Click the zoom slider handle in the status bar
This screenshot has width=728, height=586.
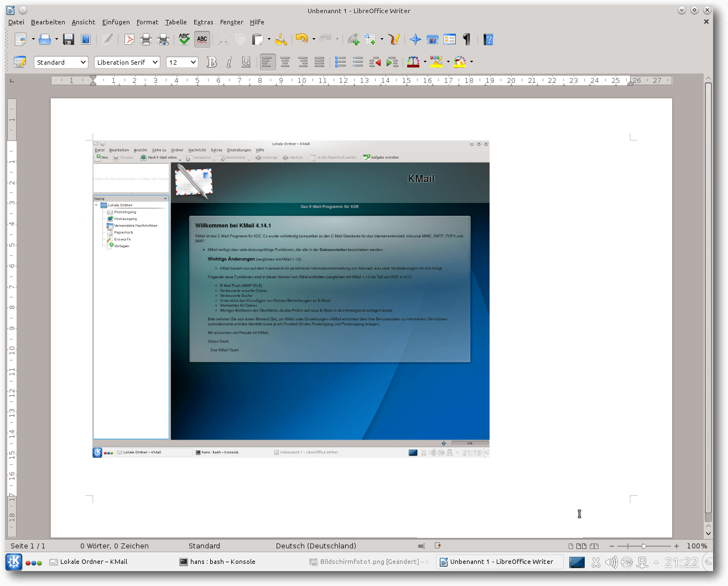point(644,546)
